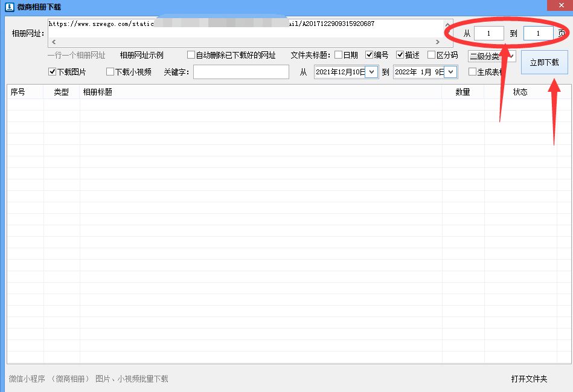Open the end date 2022年1月9日 dropdown
573x392 pixels.
click(450, 71)
